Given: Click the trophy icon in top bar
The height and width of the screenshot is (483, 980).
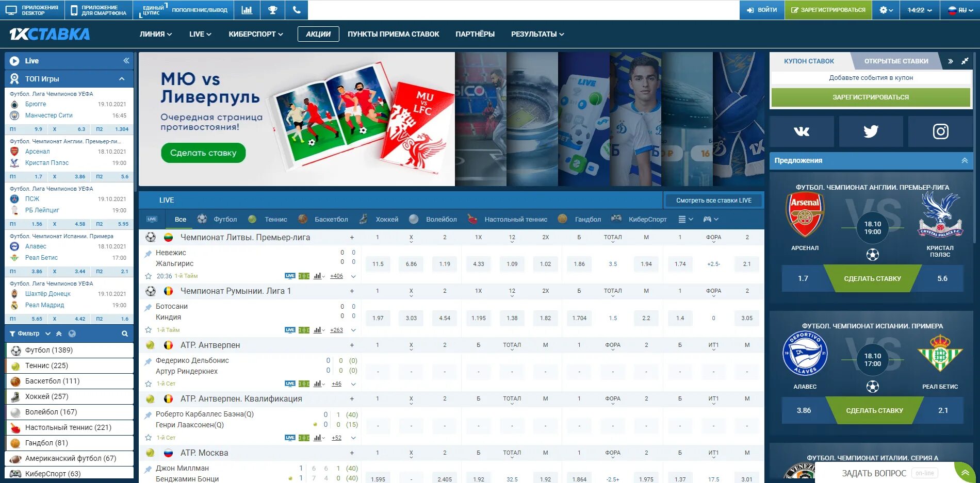Looking at the screenshot, I should point(272,10).
